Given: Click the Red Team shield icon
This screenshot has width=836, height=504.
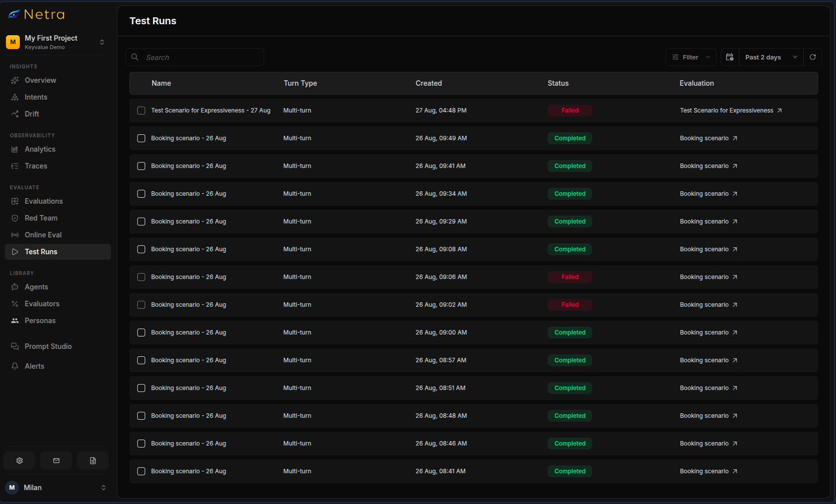Looking at the screenshot, I should pyautogui.click(x=15, y=218).
